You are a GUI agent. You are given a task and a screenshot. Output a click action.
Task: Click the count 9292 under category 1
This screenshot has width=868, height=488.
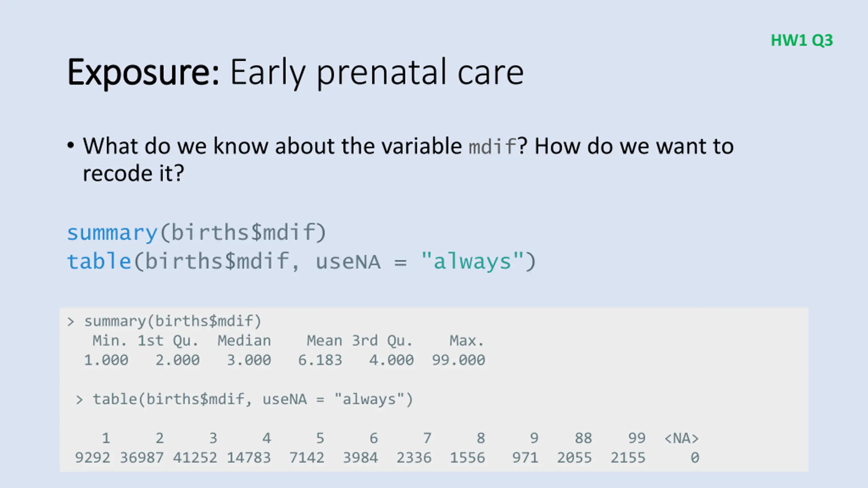93,458
